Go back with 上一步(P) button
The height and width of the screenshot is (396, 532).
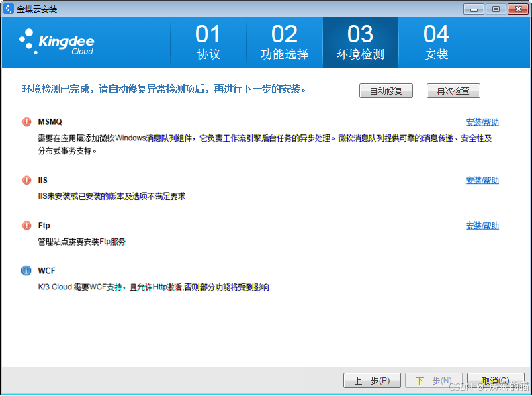point(372,381)
